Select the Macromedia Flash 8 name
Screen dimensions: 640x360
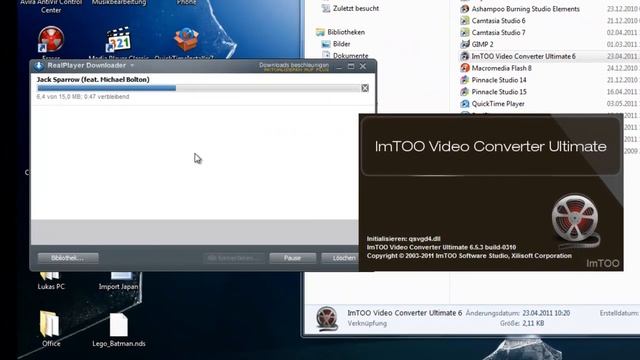click(502, 68)
